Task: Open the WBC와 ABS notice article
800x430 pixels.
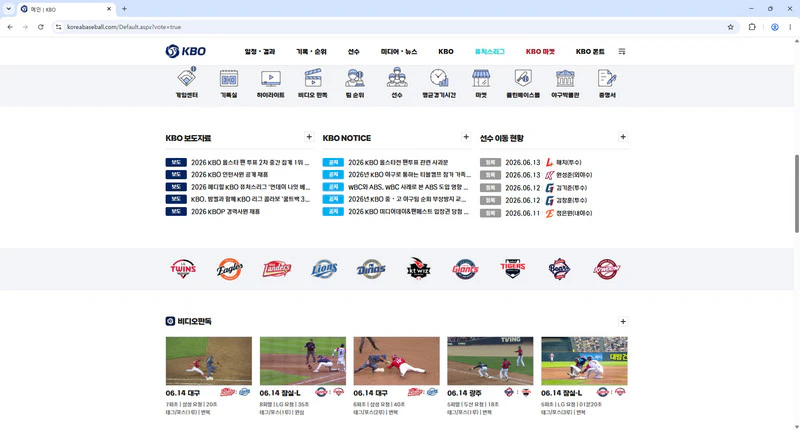Action: (x=408, y=187)
